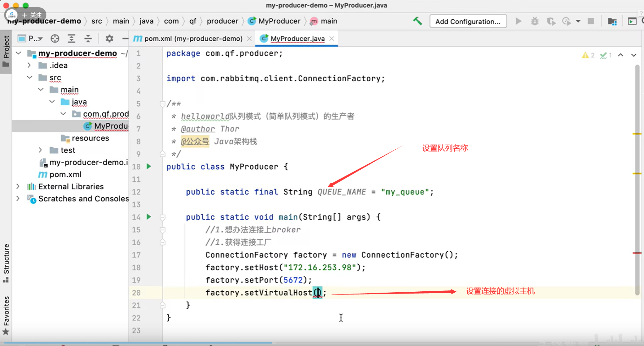Click the Run with Coverage icon
Image resolution: width=644 pixels, height=346 pixels.
(x=551, y=21)
